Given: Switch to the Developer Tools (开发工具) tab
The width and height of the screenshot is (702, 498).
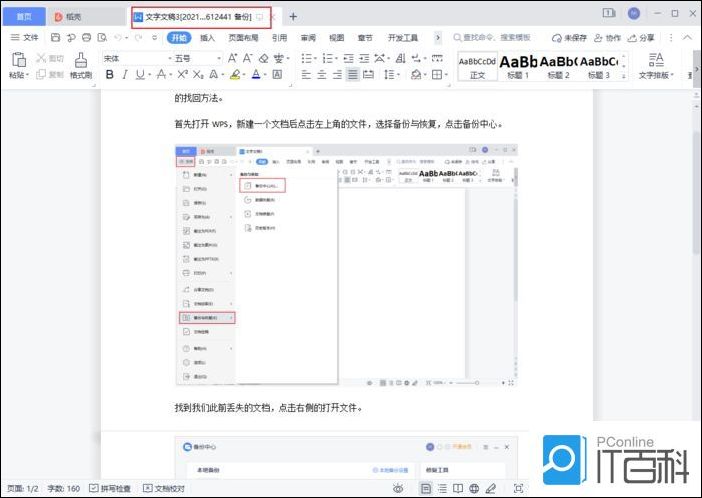Looking at the screenshot, I should tap(402, 38).
